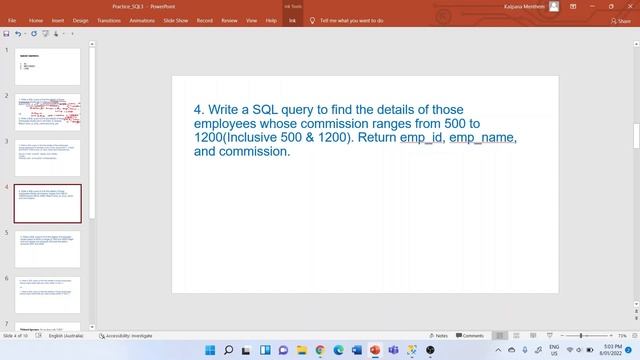640x360 pixels.
Task: Open File Explorer from taskbar
Action: (x=302, y=350)
